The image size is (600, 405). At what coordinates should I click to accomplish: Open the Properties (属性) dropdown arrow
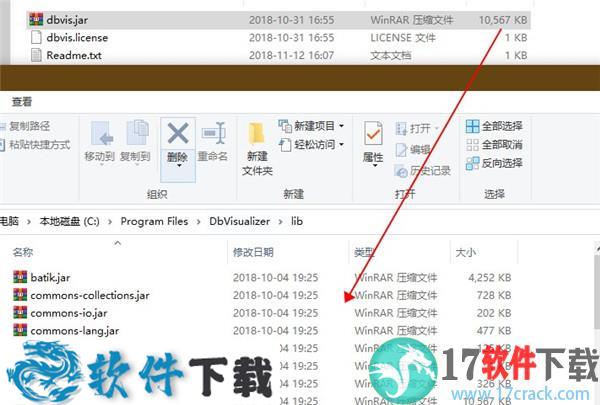coord(375,166)
